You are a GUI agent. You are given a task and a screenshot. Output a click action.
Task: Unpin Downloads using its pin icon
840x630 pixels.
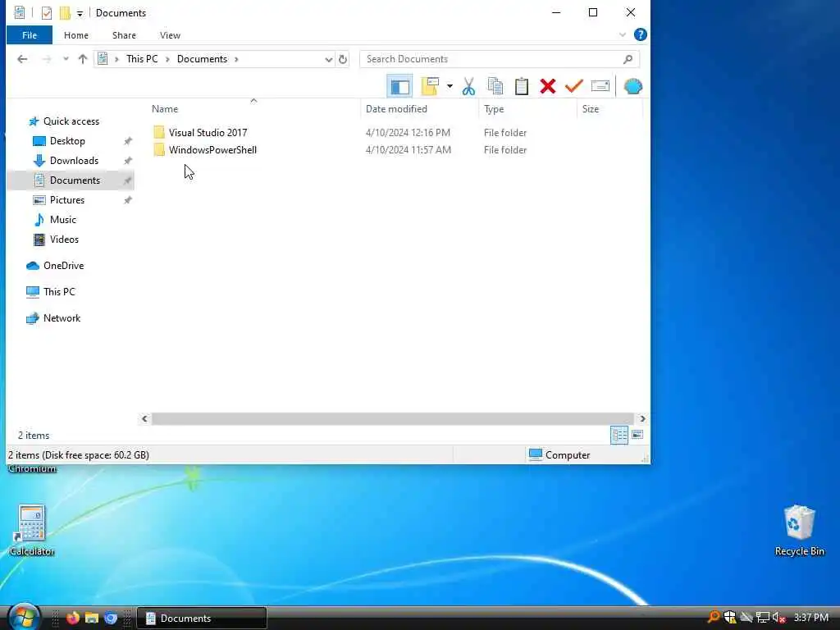pos(127,161)
